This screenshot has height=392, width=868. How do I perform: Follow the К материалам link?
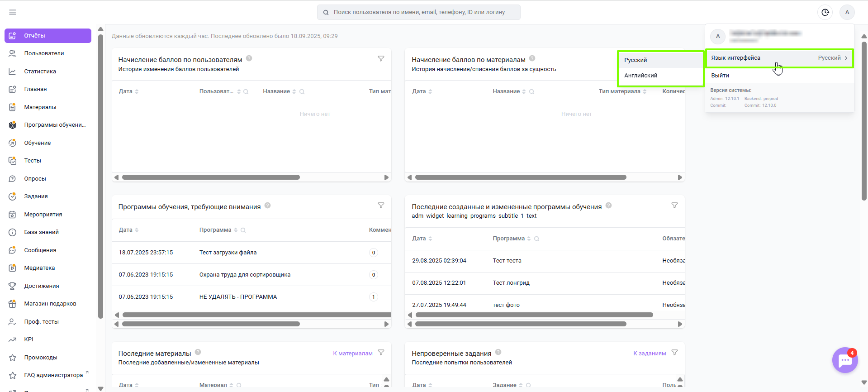tap(353, 354)
